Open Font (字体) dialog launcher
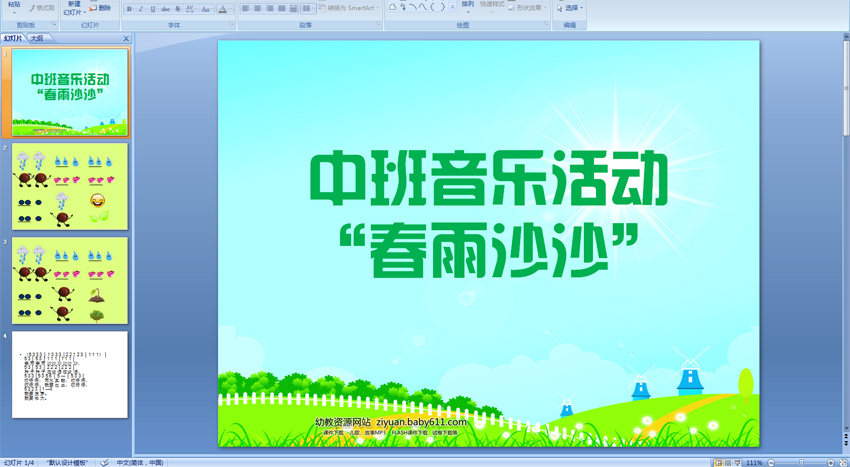850x467 pixels. pyautogui.click(x=231, y=24)
